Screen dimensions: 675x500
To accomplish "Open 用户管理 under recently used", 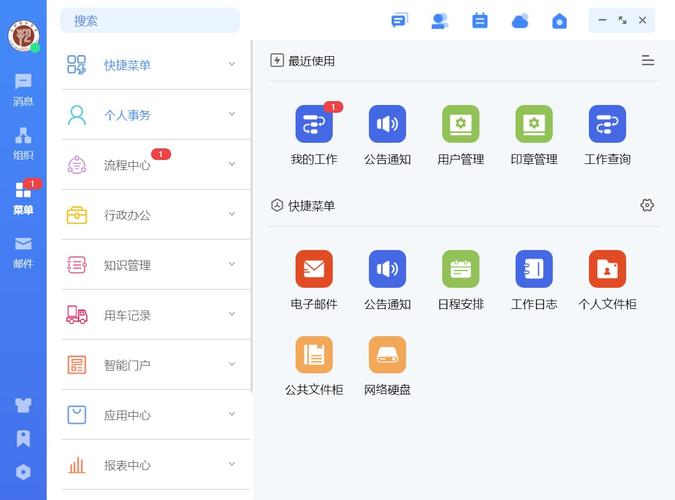I will tap(460, 125).
